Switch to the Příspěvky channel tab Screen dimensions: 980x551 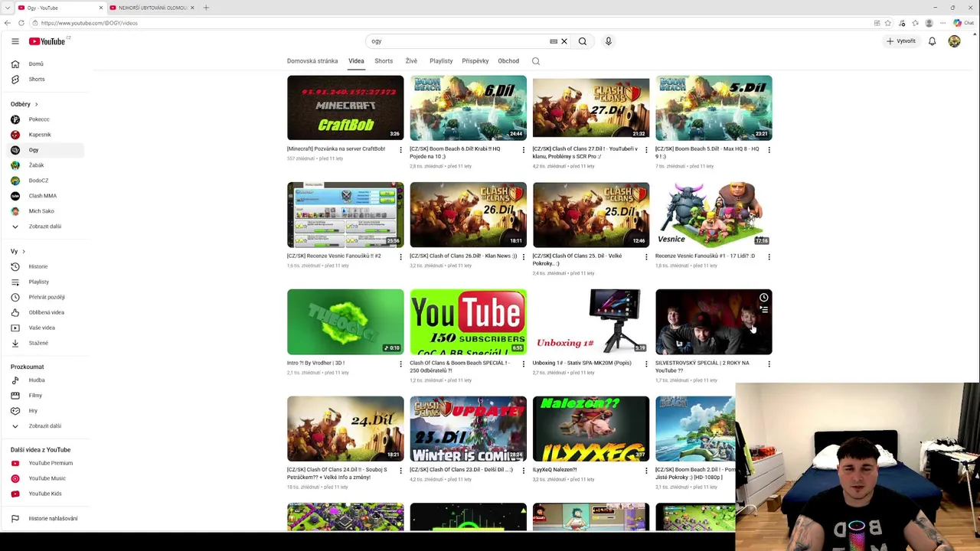click(475, 61)
